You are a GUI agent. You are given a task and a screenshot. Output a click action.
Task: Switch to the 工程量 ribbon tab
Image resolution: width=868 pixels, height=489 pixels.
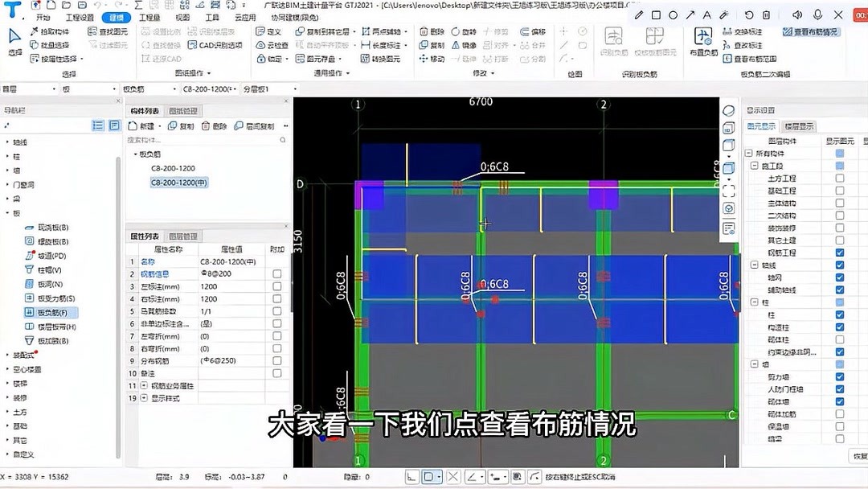(149, 15)
